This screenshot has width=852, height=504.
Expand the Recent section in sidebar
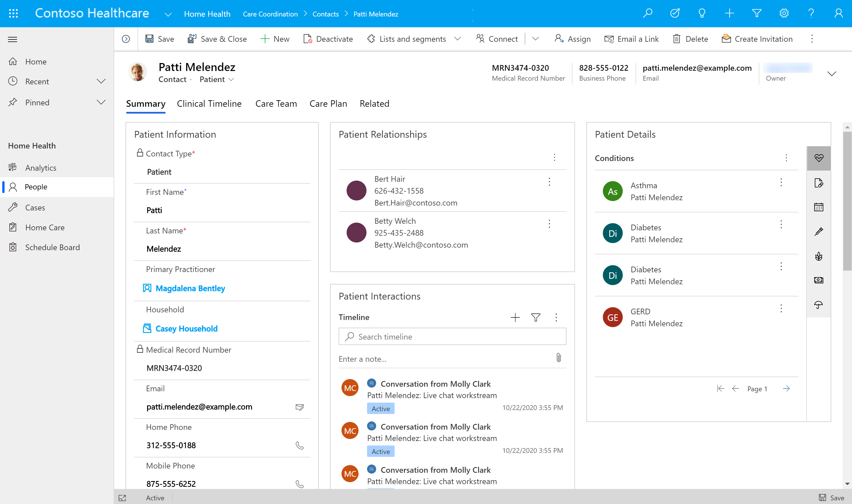101,81
